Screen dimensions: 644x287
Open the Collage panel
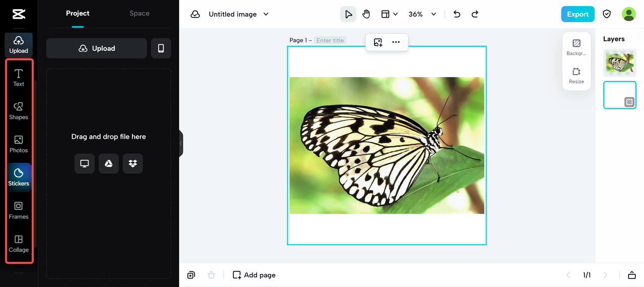click(x=19, y=244)
